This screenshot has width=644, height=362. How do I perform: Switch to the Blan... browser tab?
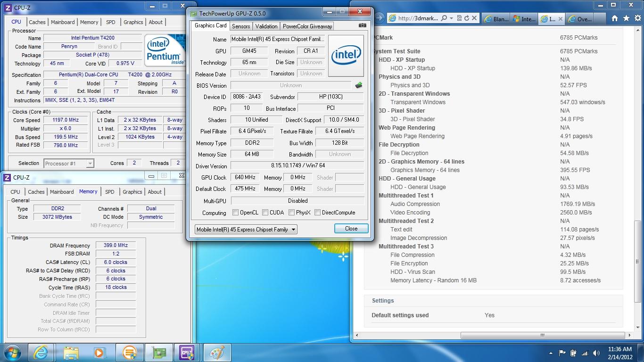coord(495,19)
